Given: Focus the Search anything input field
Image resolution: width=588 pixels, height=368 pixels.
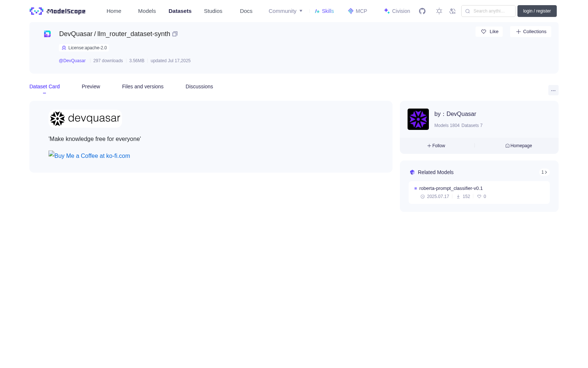Looking at the screenshot, I should coord(488,11).
